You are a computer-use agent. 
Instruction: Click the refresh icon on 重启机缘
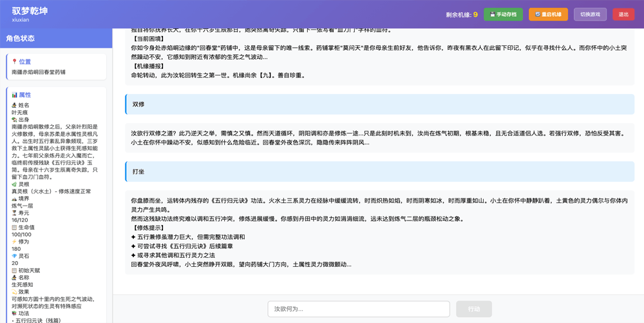pos(538,14)
